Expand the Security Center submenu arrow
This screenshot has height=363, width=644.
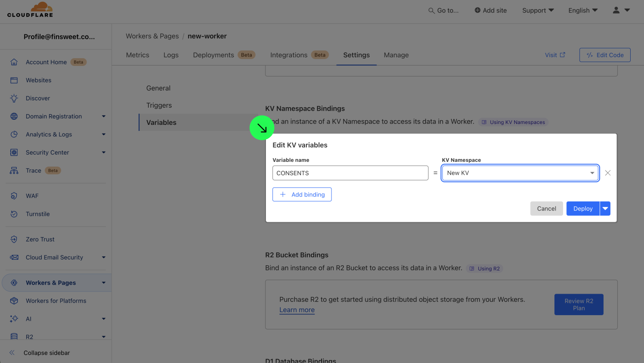pos(104,152)
